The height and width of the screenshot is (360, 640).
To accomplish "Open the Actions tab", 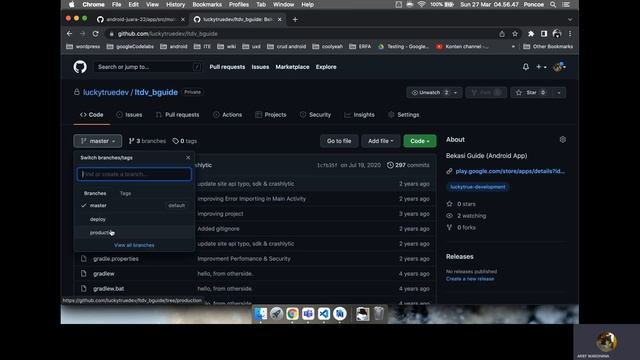I will [227, 115].
